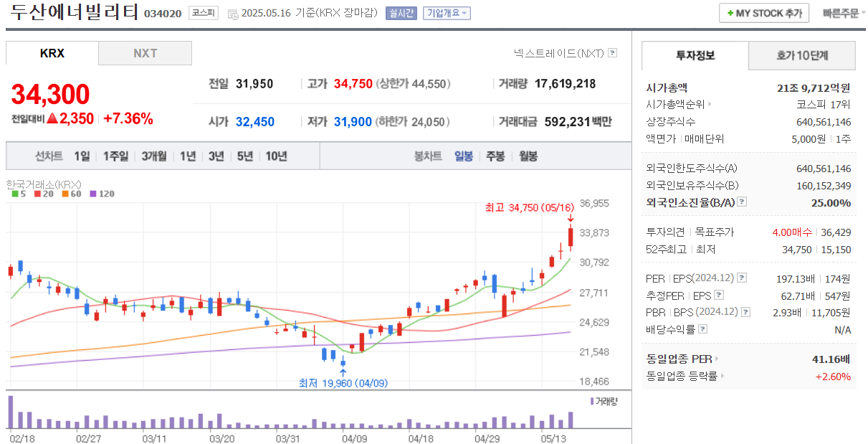This screenshot has width=868, height=444.
Task: Click the 목표주가 label
Action: point(715,232)
